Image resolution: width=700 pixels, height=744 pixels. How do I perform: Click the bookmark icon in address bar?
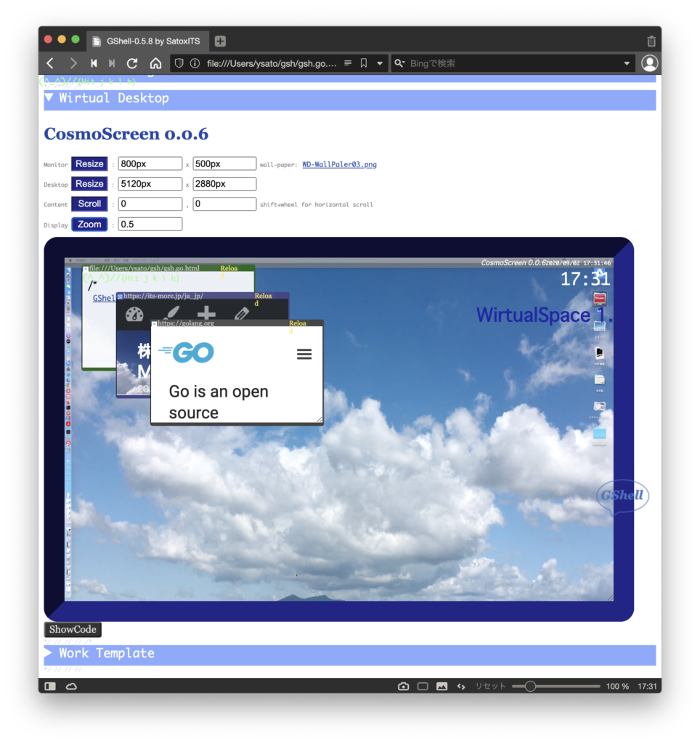[x=364, y=63]
